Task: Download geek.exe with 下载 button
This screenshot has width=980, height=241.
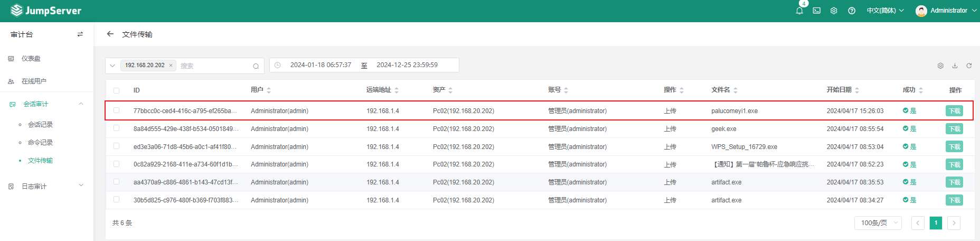Action: pos(954,129)
